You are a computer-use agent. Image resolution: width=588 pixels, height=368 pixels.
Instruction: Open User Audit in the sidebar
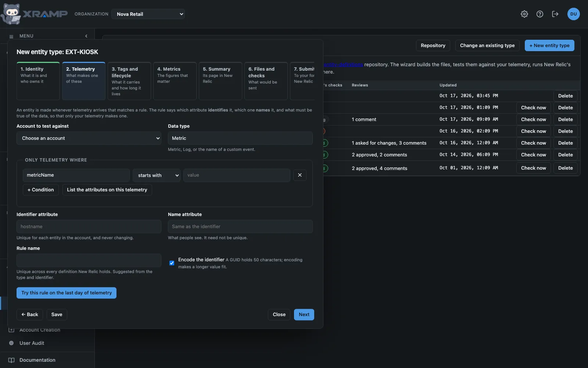32,343
